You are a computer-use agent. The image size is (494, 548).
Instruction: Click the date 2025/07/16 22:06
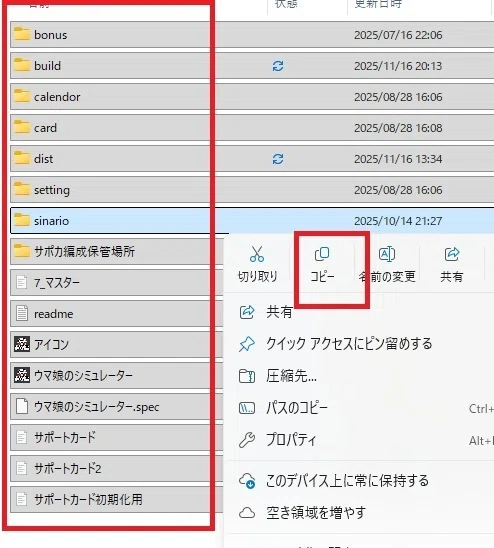coord(398,35)
